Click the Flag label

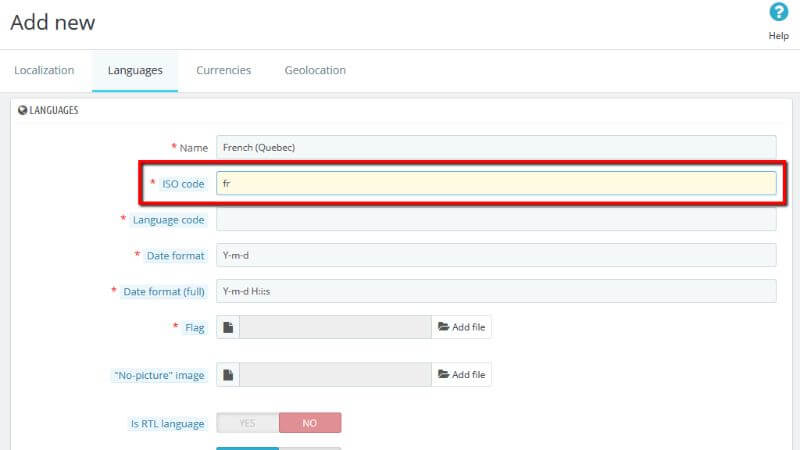[194, 328]
